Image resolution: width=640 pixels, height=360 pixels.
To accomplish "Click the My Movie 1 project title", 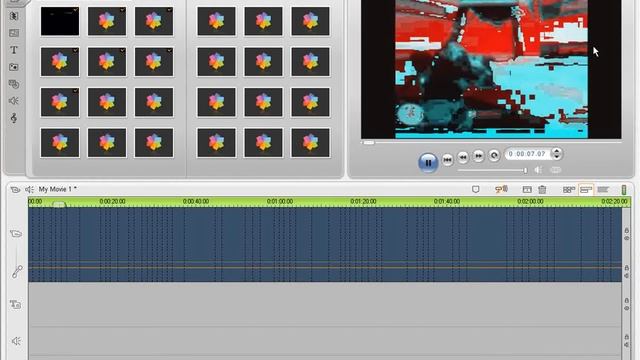I will [x=57, y=189].
